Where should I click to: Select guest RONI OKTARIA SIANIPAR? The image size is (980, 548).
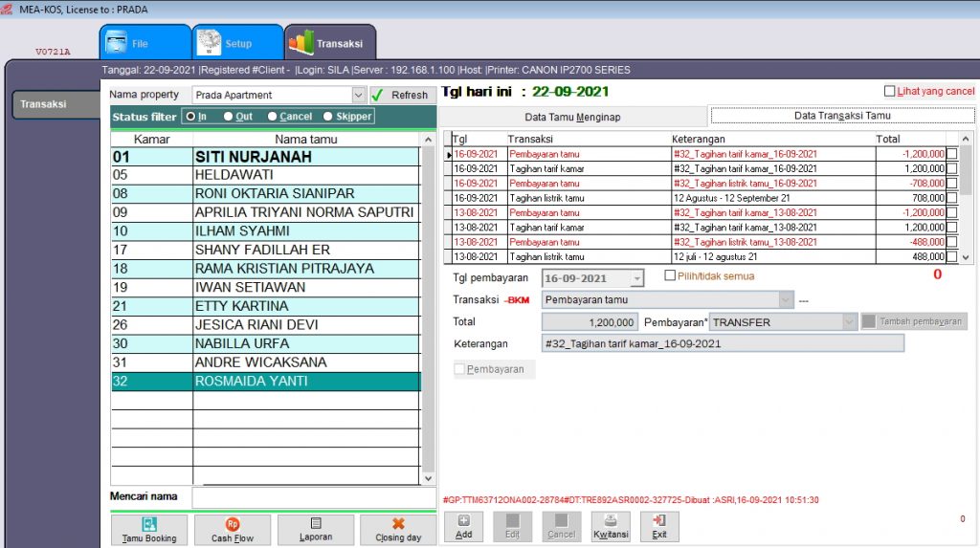point(266,194)
